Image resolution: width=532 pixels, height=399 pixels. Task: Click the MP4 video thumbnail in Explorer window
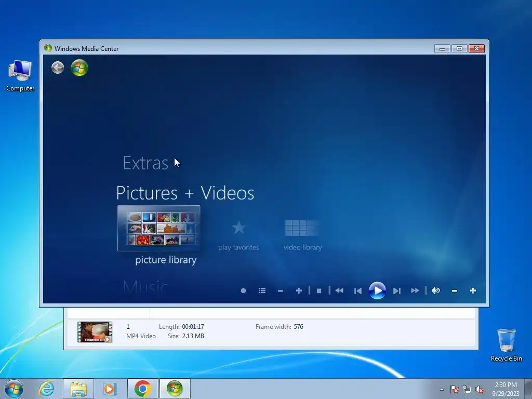pyautogui.click(x=95, y=332)
